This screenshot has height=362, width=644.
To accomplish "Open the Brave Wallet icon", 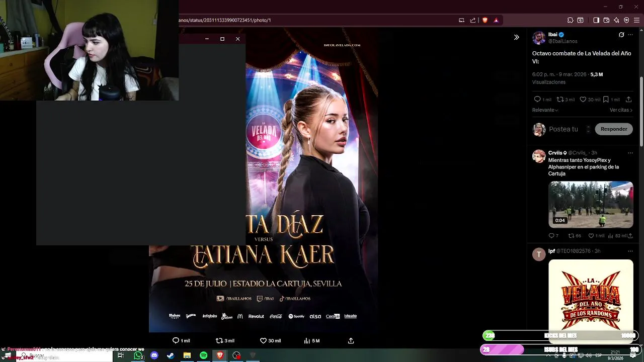I will tap(606, 20).
